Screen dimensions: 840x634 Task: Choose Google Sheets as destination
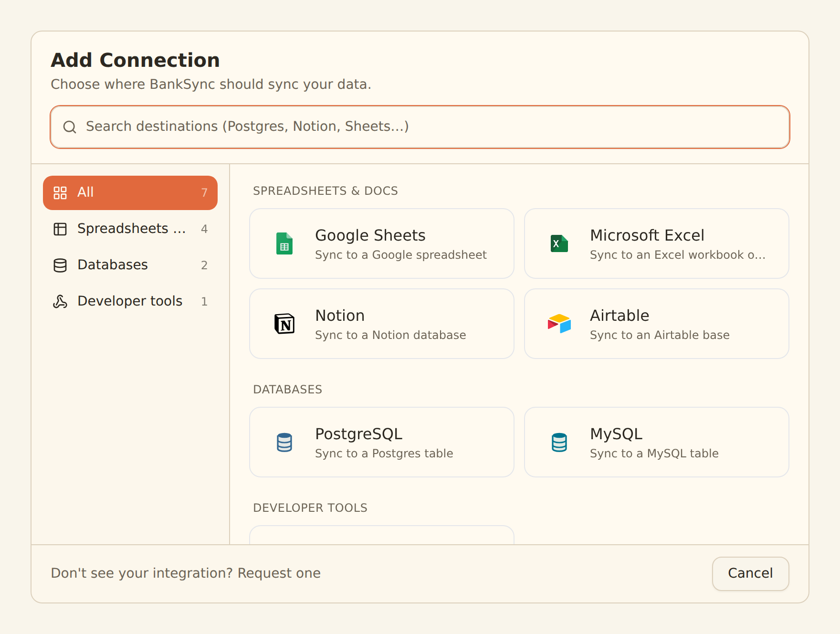pyautogui.click(x=382, y=243)
